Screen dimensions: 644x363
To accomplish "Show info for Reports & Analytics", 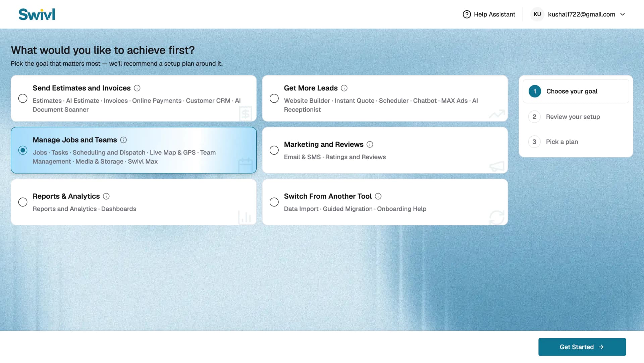I will [x=106, y=196].
